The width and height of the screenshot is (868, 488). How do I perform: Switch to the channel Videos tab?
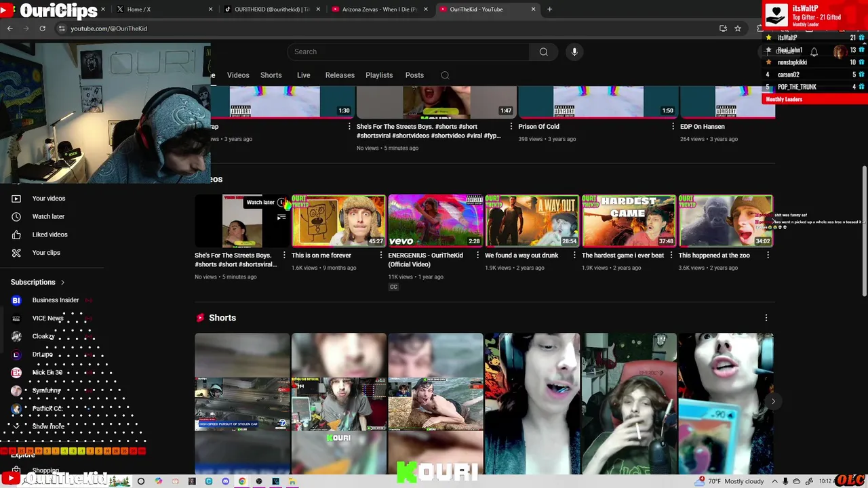(x=238, y=75)
